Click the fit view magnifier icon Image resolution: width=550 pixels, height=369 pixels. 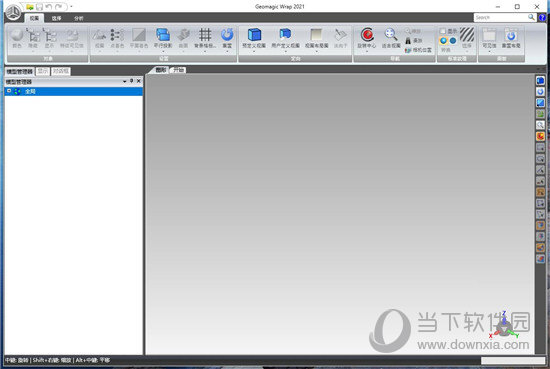(391, 35)
